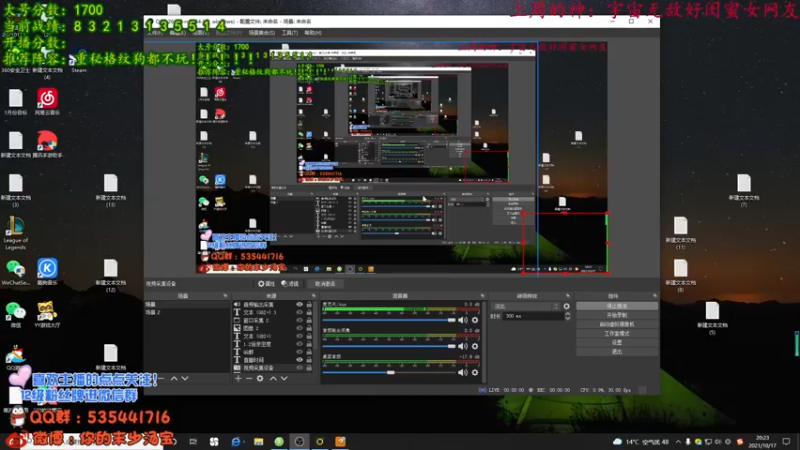
Task: Open settings gear of the second mixer channel
Action: (475, 346)
